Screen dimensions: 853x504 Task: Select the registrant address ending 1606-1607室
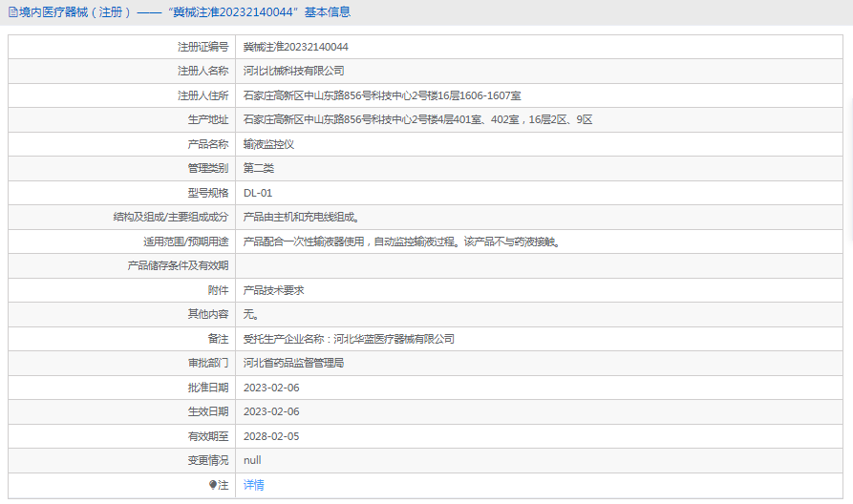pos(382,95)
